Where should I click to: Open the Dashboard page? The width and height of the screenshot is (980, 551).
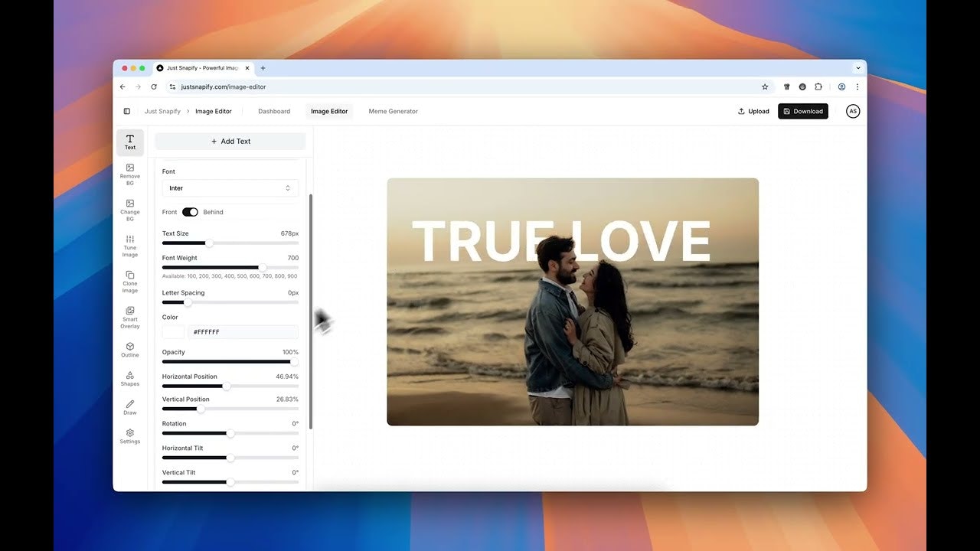[x=274, y=111]
